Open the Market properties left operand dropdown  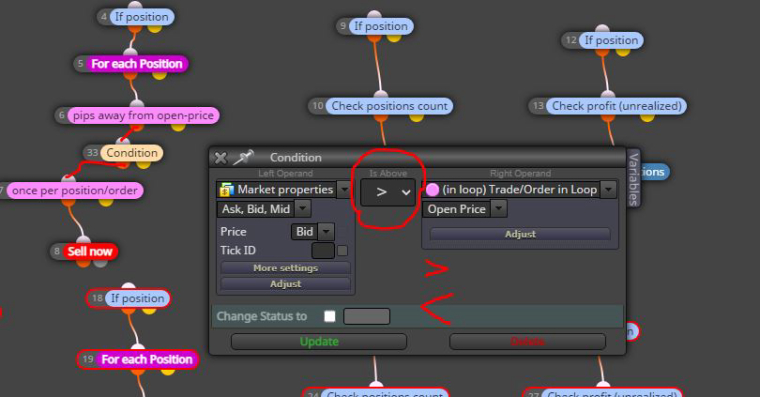coord(344,189)
